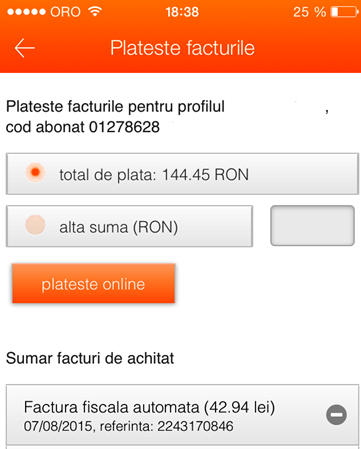The image size is (361, 449).
Task: Go back using the arrow icon
Action: pyautogui.click(x=25, y=48)
